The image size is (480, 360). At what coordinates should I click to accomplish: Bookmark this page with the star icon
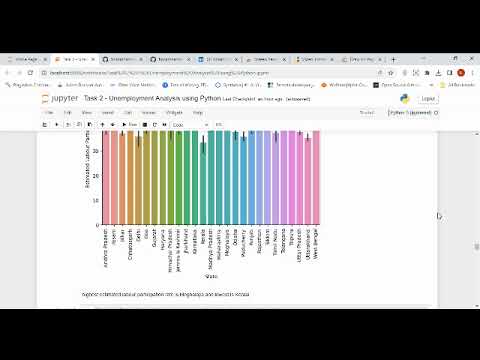tap(391, 73)
